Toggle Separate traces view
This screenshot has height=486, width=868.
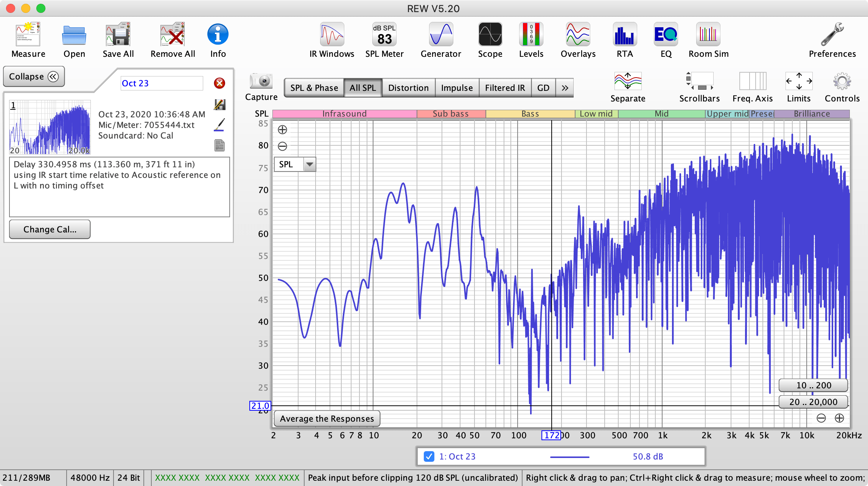coord(628,87)
